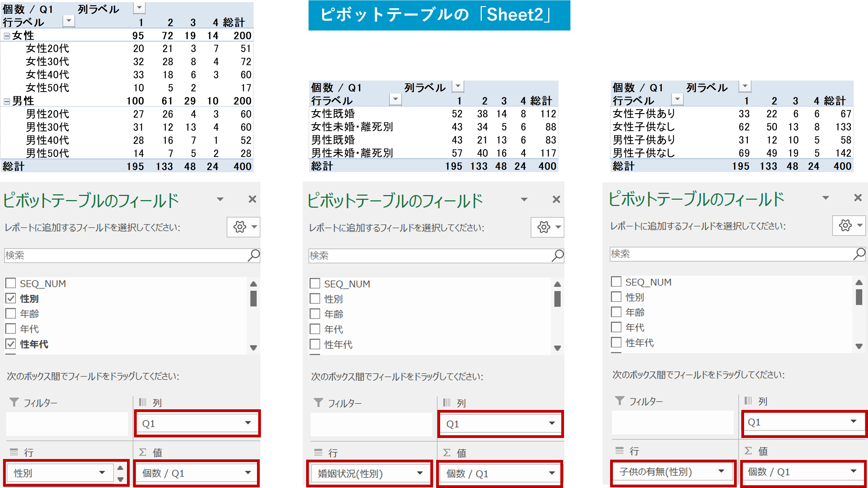The width and height of the screenshot is (868, 488).
Task: Open the Q1 column field dropdown in the left pane
Action: (x=248, y=423)
